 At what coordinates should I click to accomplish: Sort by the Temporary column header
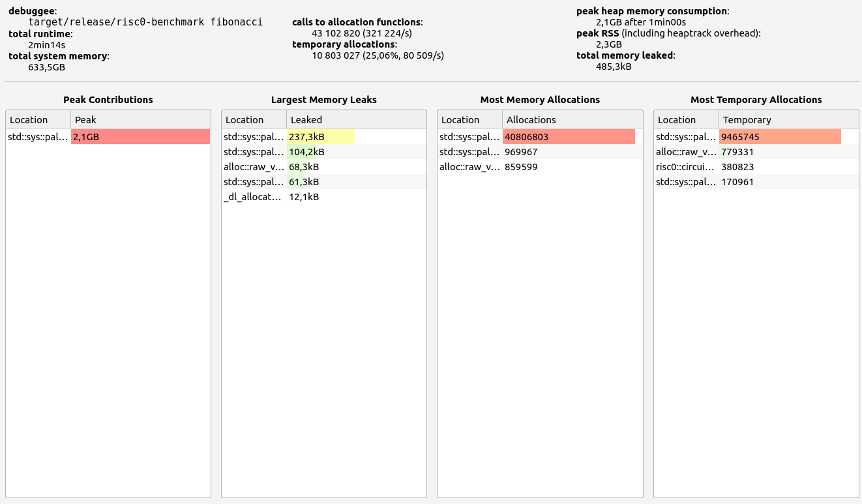(x=788, y=120)
